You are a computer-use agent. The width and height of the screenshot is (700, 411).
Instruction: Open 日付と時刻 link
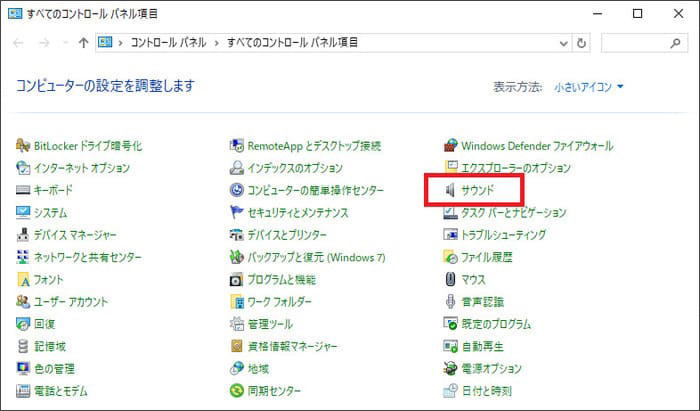(x=486, y=391)
